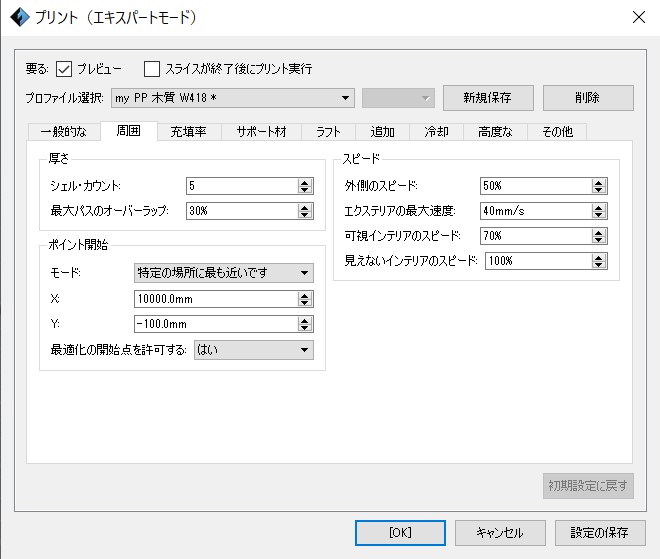Enable スライスが終了後にプリント実行 checkbox
Image resolution: width=660 pixels, height=559 pixels.
152,69
